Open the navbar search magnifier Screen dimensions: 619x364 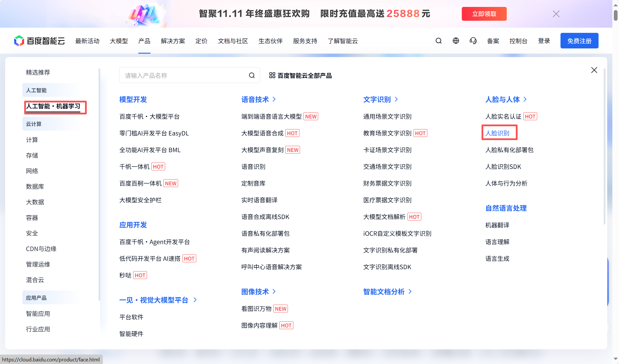pos(438,41)
